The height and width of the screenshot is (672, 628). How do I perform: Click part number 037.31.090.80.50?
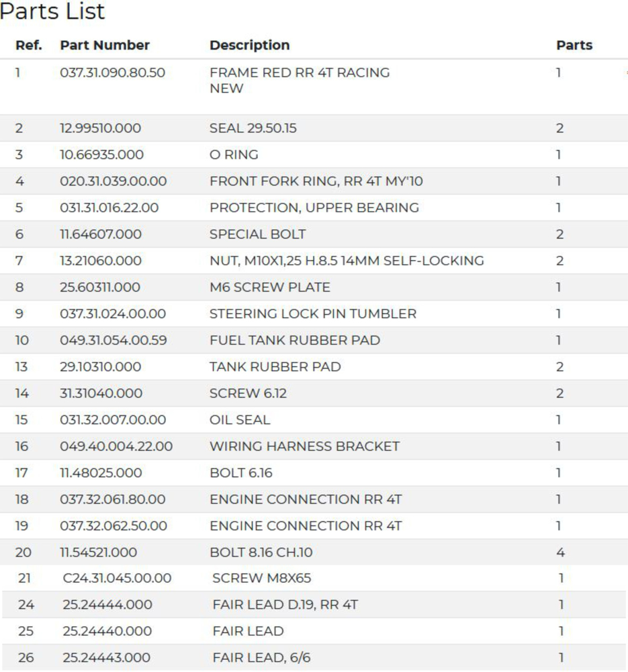click(112, 73)
